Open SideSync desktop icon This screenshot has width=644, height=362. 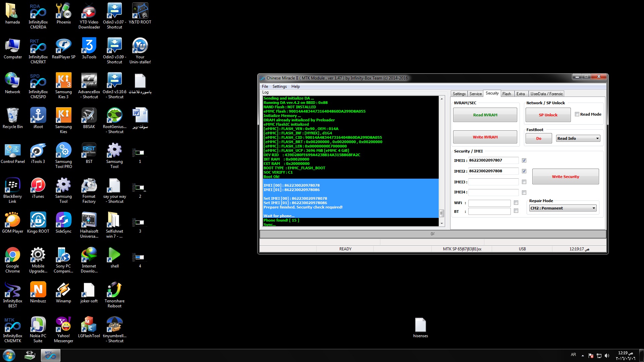(64, 223)
